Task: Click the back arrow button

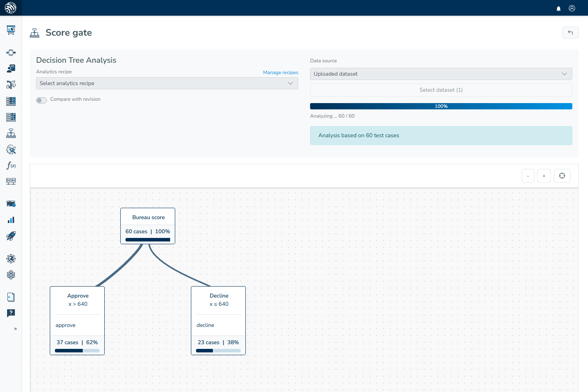Action: (570, 33)
